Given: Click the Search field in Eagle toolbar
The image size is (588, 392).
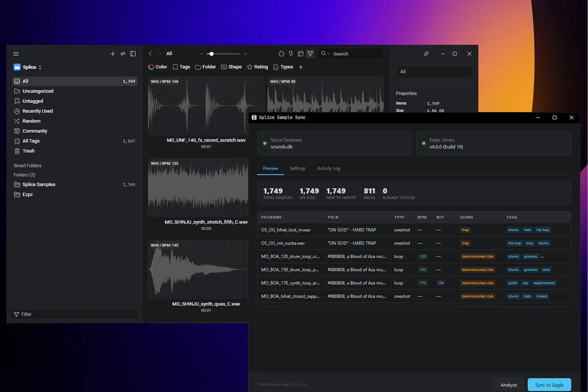Looking at the screenshot, I should pyautogui.click(x=351, y=54).
